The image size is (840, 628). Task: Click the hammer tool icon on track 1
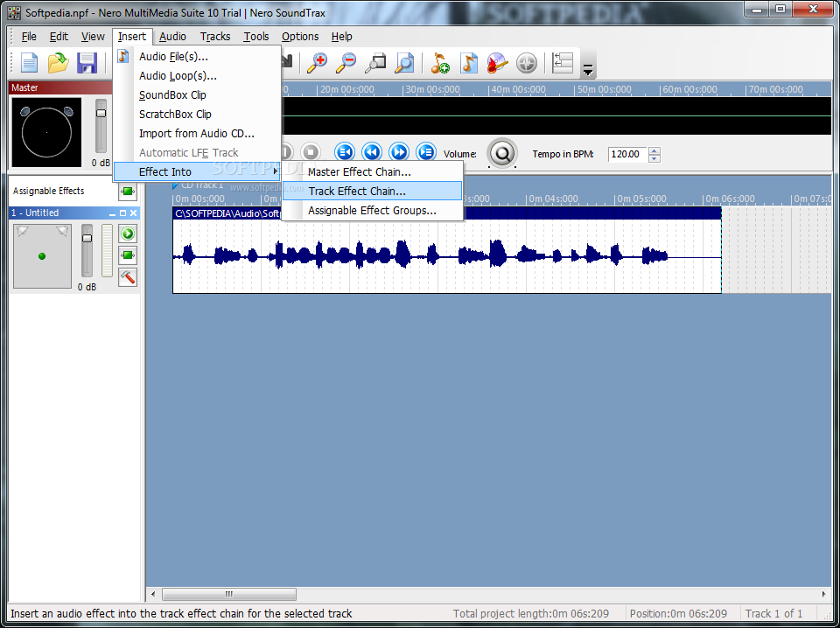coord(128,277)
